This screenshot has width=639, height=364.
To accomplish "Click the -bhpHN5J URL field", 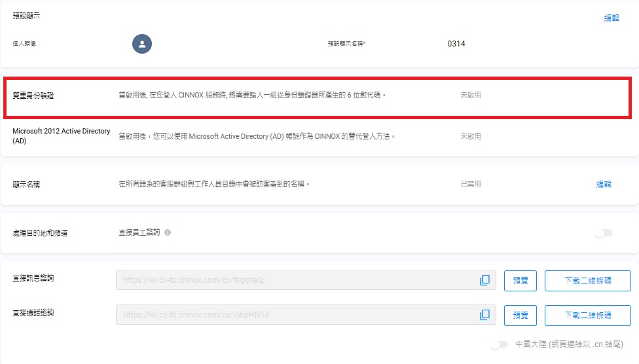I will tap(306, 315).
